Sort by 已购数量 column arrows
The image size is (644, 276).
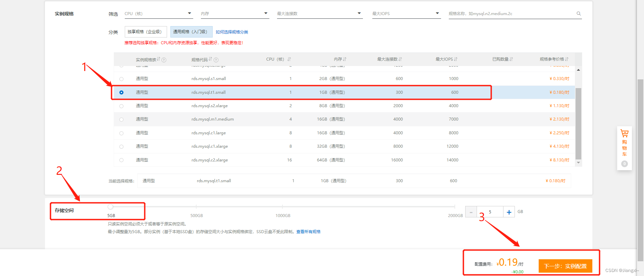pos(511,59)
